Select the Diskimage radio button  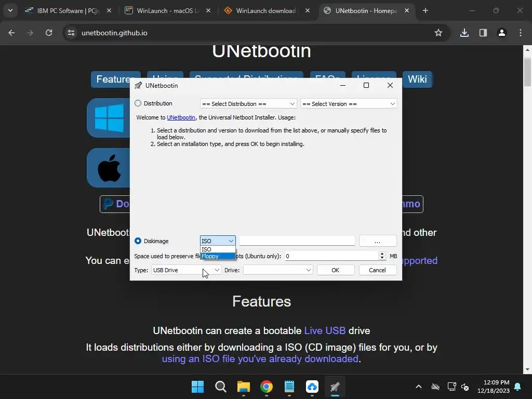[x=138, y=241]
